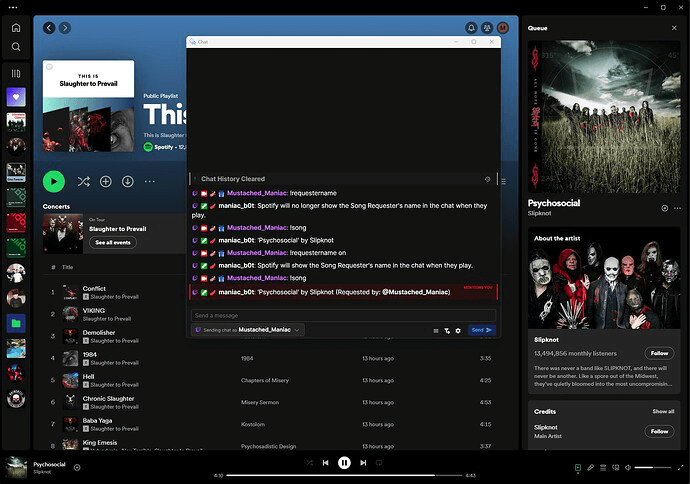This screenshot has width=690, height=484.
Task: Open chat list view icon
Action: pyautogui.click(x=436, y=330)
